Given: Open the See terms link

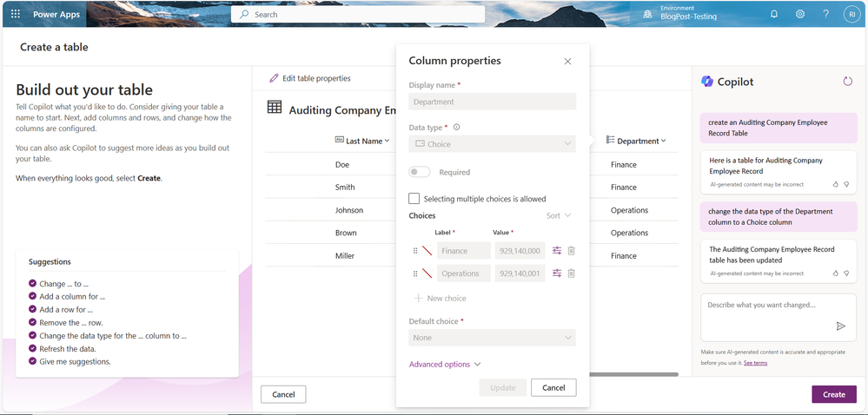Looking at the screenshot, I should (755, 363).
